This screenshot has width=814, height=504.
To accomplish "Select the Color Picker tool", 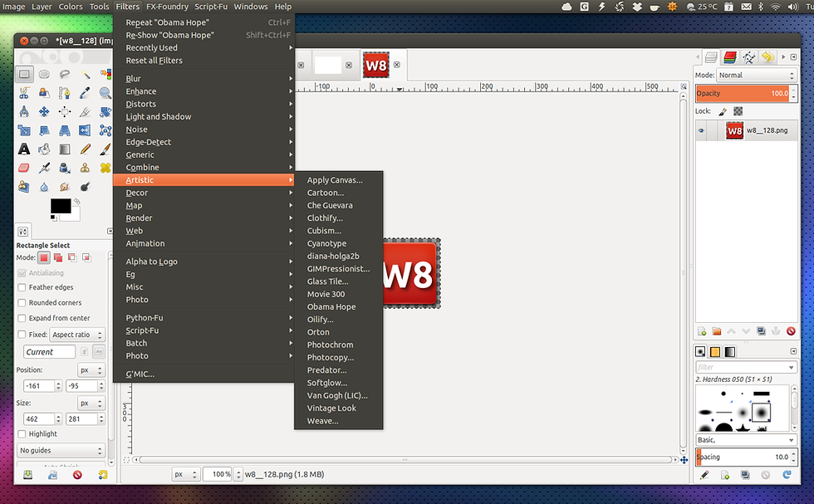I will [x=85, y=93].
